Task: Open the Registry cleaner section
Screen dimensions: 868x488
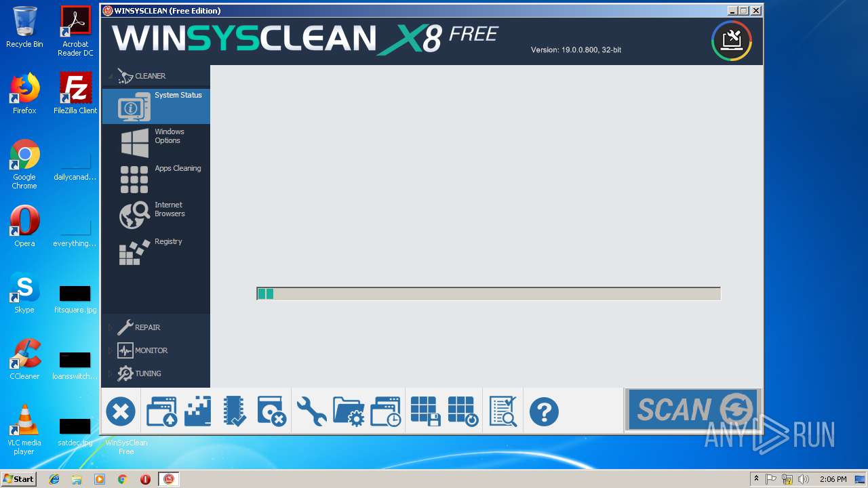Action: (x=156, y=253)
